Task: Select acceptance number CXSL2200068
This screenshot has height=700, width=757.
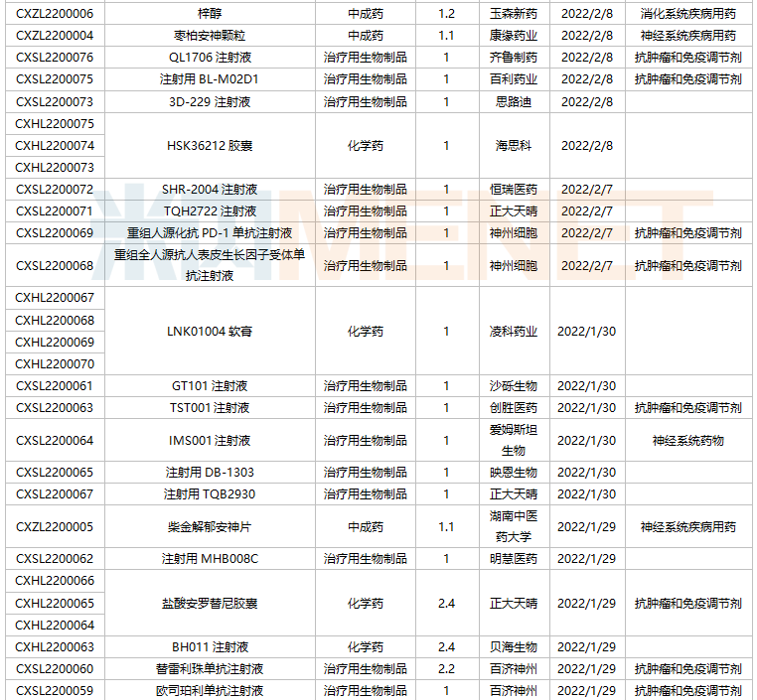Action: point(55,266)
